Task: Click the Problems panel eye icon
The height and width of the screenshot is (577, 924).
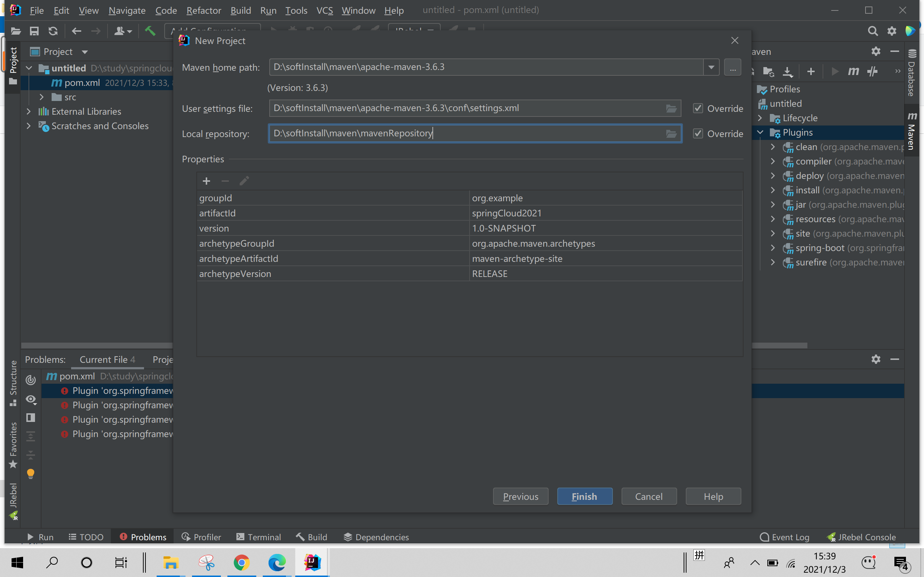Action: [x=31, y=399]
